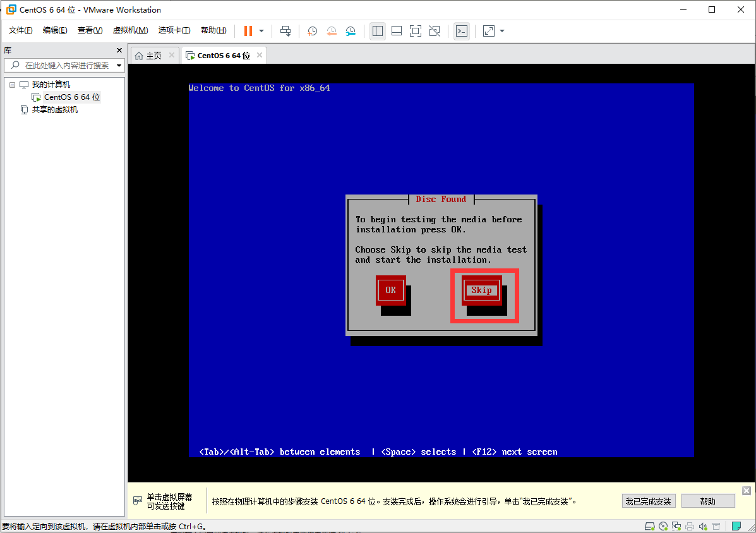Click the 帮助 button in the install bar

[x=708, y=501]
